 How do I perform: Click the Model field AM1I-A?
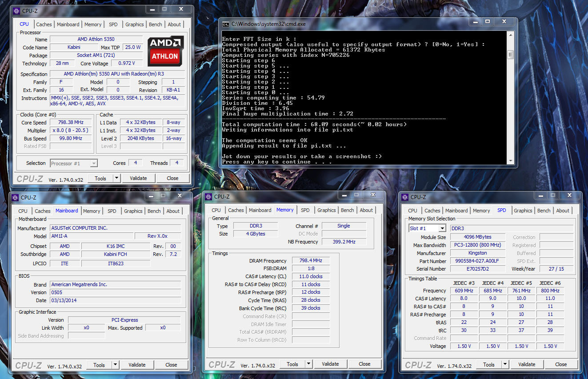point(91,236)
